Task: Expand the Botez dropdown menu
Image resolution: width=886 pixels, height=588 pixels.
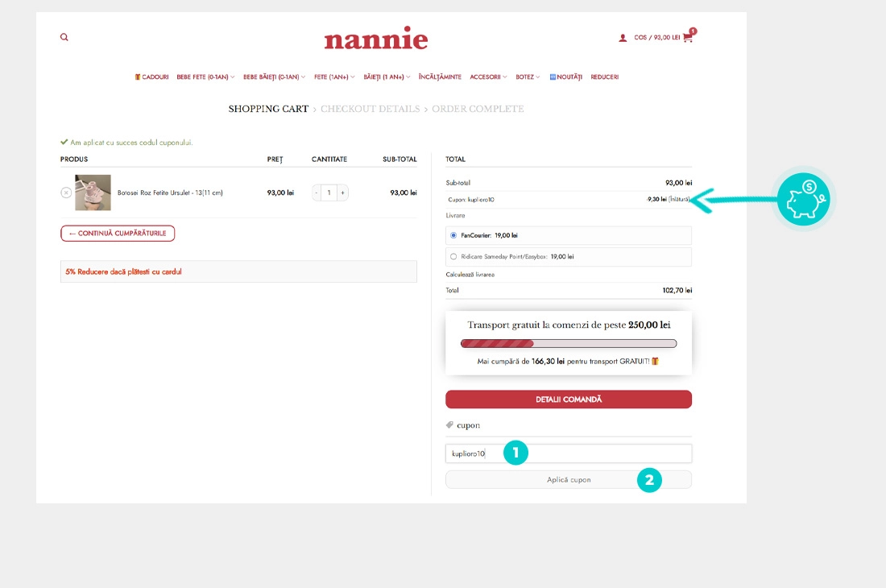Action: coord(528,77)
